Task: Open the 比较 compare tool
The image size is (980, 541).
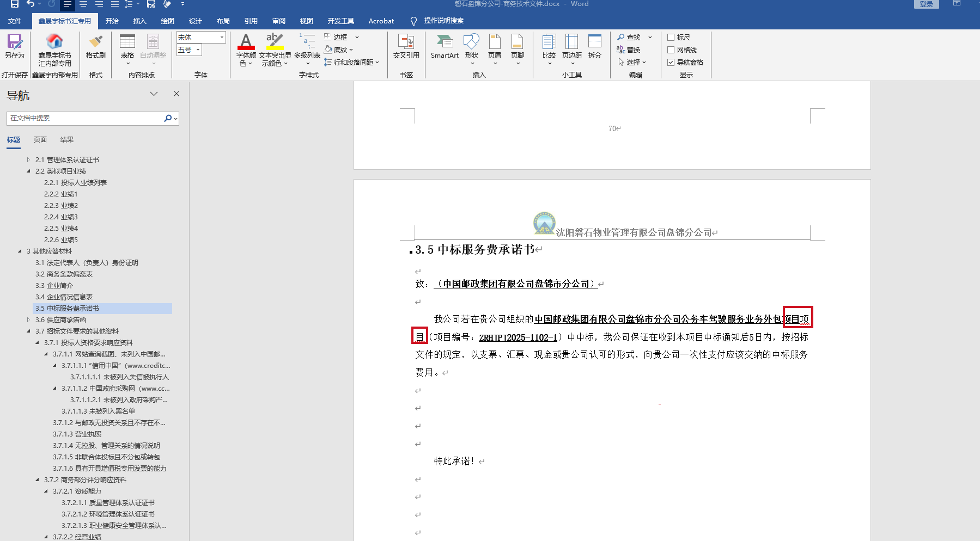Action: tap(549, 48)
